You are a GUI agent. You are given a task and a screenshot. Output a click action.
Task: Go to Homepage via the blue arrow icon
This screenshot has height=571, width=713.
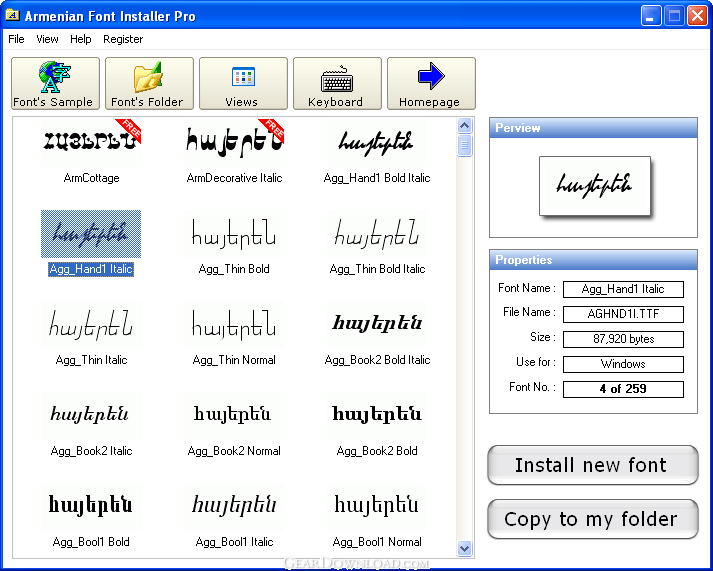[431, 76]
